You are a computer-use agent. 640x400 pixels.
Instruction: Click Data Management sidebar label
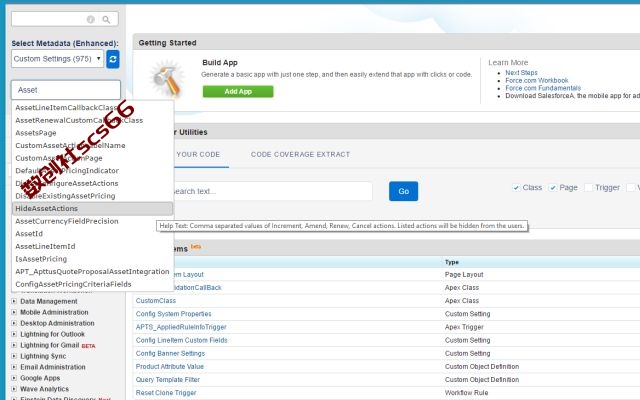tap(49, 301)
